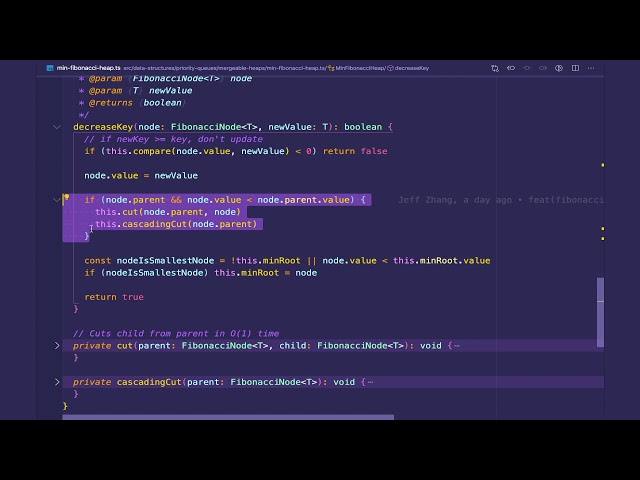Click 'this.cut(node.parent, node)' call
The image size is (640, 480).
click(x=168, y=212)
